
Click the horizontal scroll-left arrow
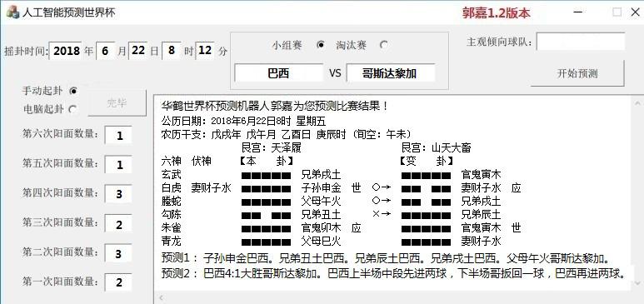[161, 297]
